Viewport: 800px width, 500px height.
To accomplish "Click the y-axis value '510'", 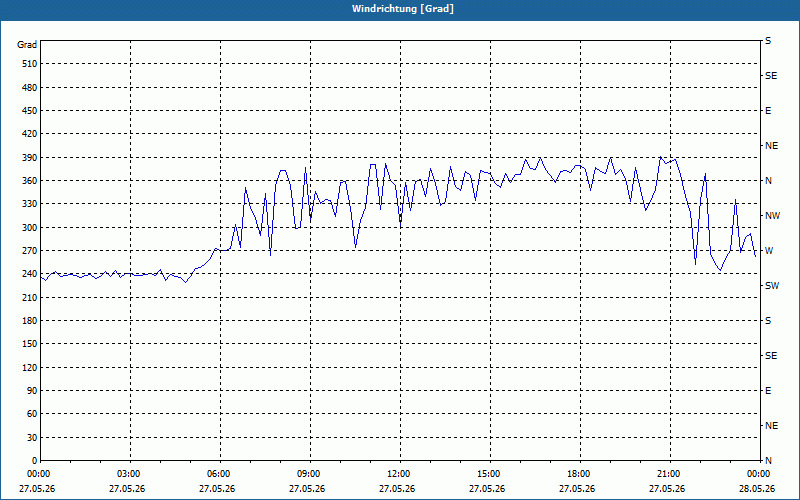I will coord(30,64).
